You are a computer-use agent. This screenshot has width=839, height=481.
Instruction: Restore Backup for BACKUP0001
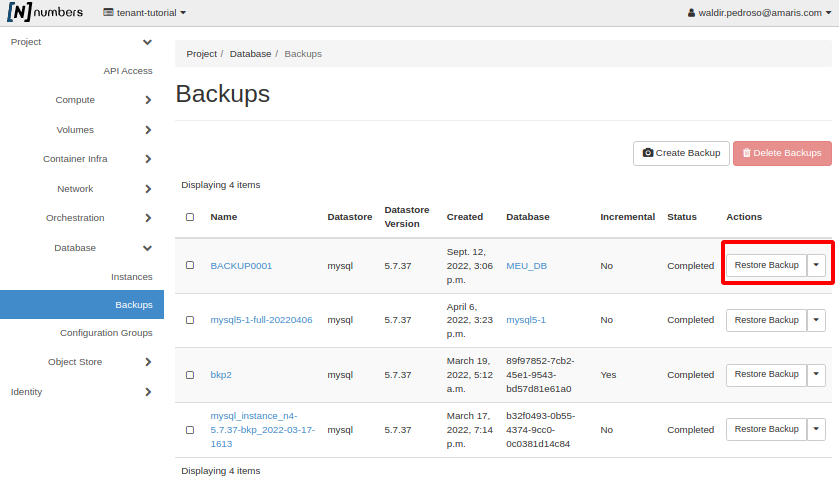point(766,265)
